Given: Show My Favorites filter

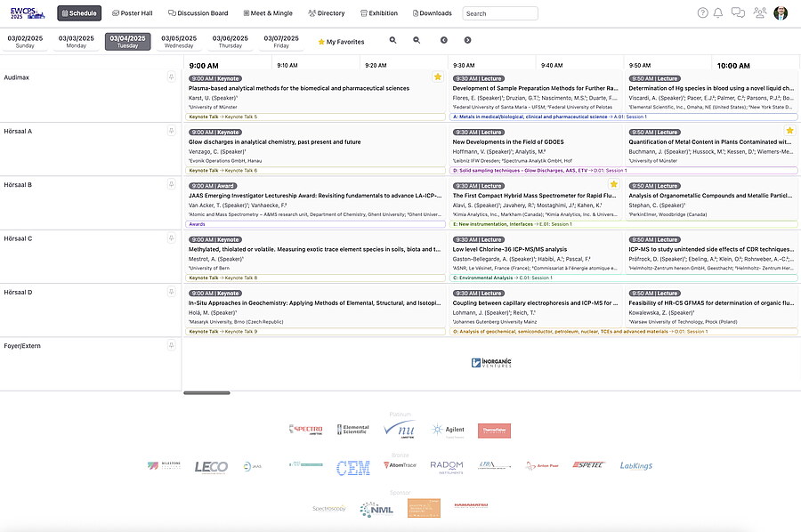Looking at the screenshot, I should 341,42.
